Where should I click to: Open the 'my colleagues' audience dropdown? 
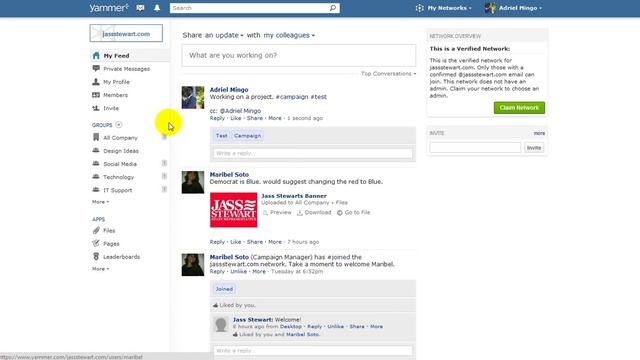click(x=289, y=35)
